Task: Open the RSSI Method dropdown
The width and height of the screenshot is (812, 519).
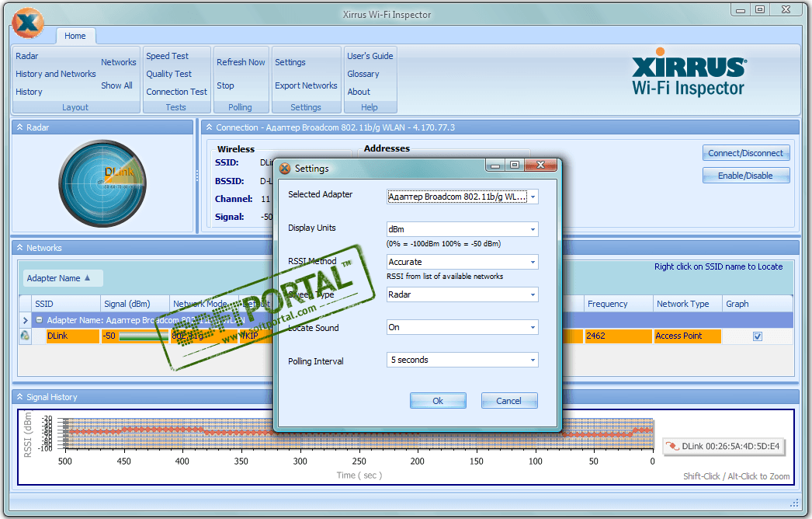Action: pyautogui.click(x=533, y=262)
